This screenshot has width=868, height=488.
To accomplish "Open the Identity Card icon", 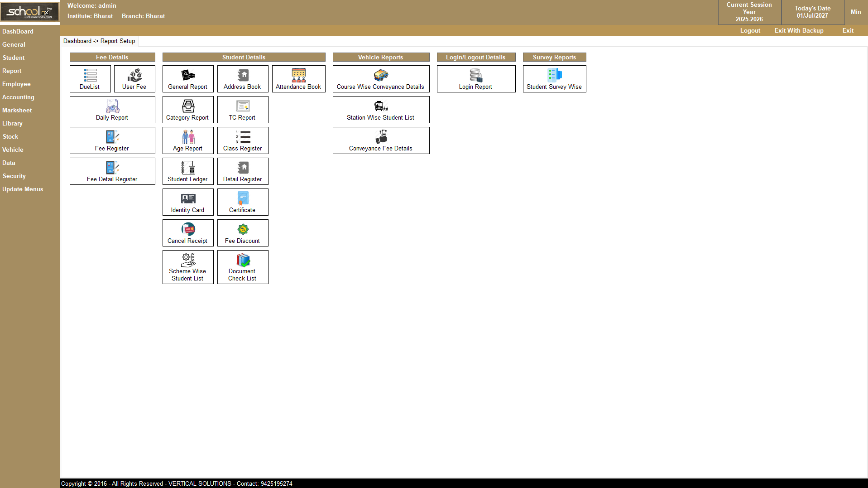I will (188, 198).
